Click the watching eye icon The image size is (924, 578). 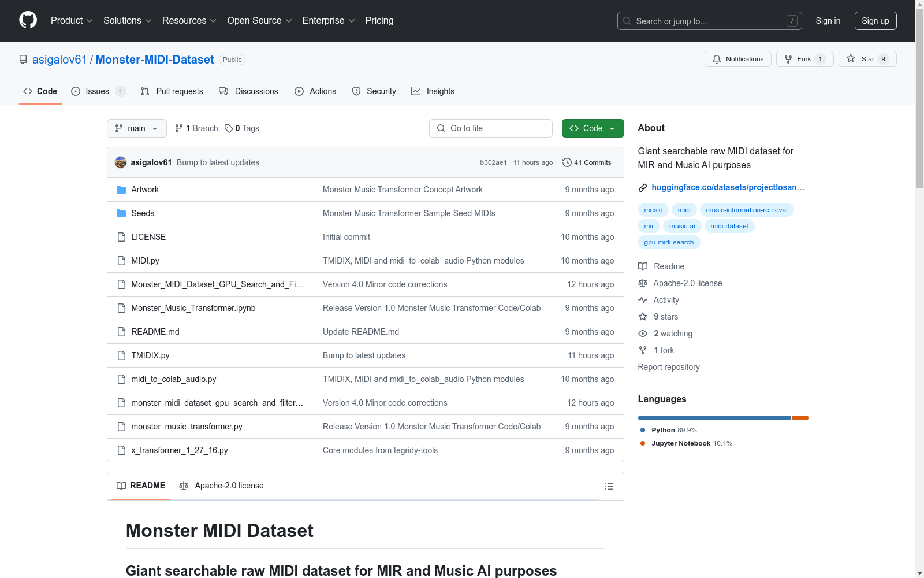pos(643,334)
